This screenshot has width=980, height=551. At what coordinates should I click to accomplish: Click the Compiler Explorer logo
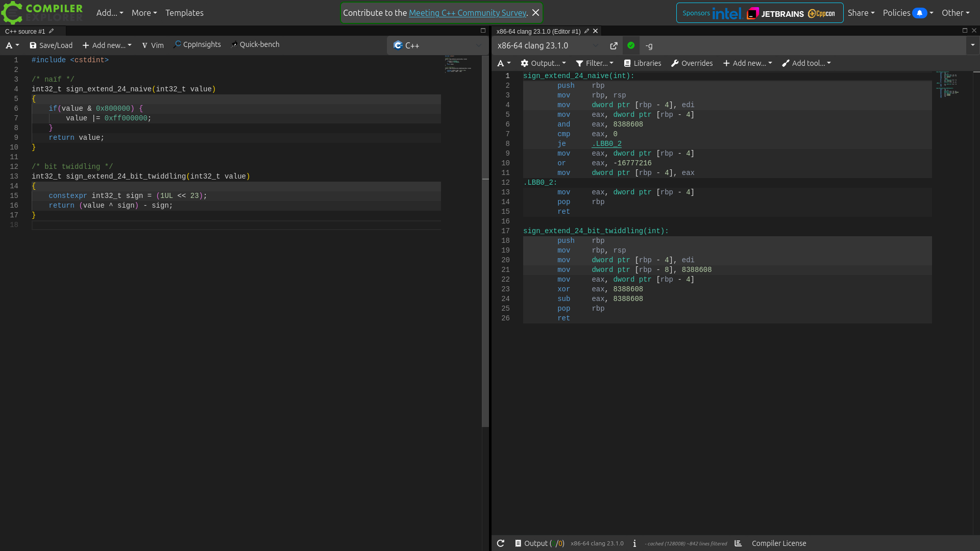42,13
